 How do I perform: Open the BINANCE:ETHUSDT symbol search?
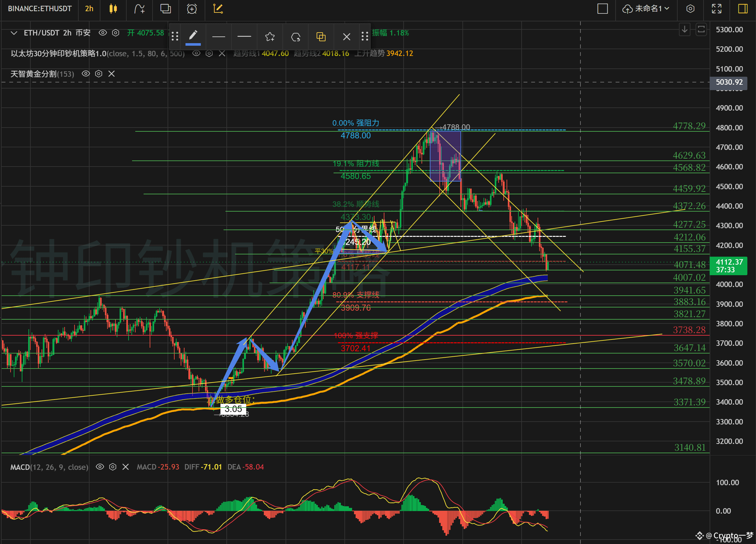point(40,9)
